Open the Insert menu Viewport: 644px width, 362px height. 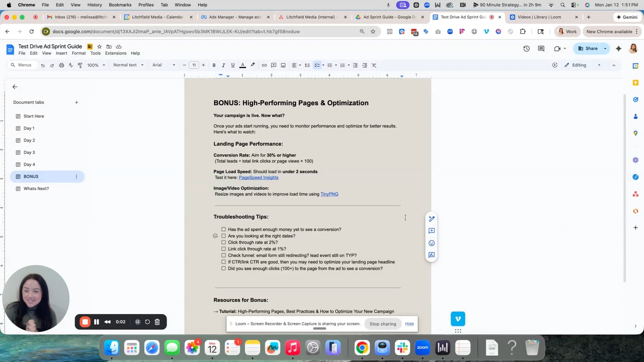[61, 53]
